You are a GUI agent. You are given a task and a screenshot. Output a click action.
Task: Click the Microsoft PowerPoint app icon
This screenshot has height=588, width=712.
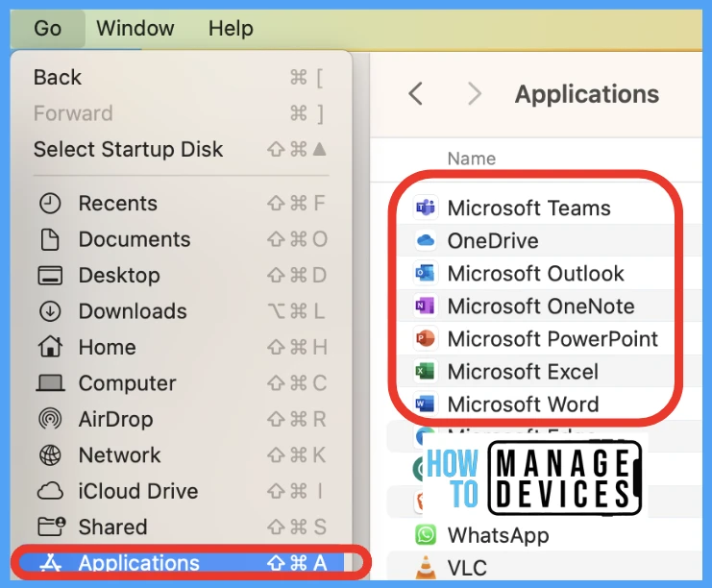point(426,339)
